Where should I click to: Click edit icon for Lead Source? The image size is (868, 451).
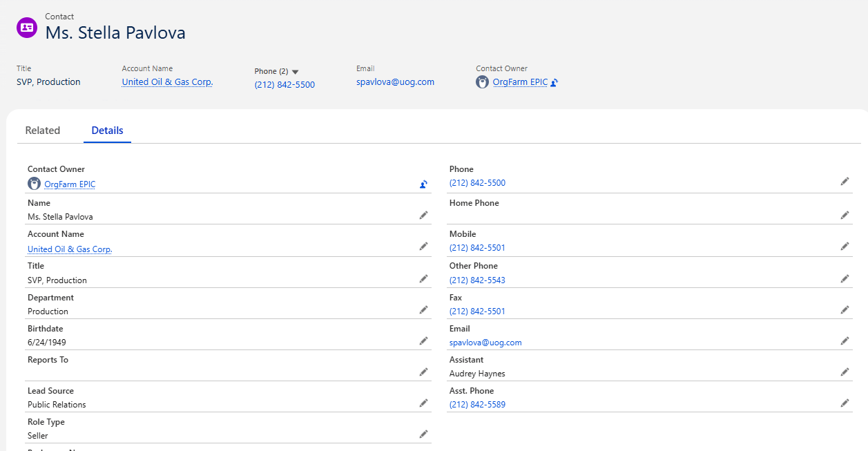[423, 403]
